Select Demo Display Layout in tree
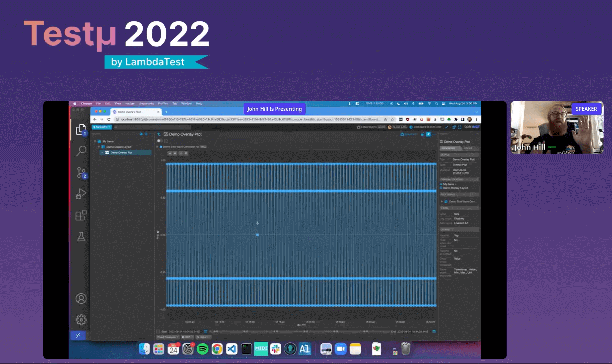This screenshot has height=364, width=612. pyautogui.click(x=119, y=147)
